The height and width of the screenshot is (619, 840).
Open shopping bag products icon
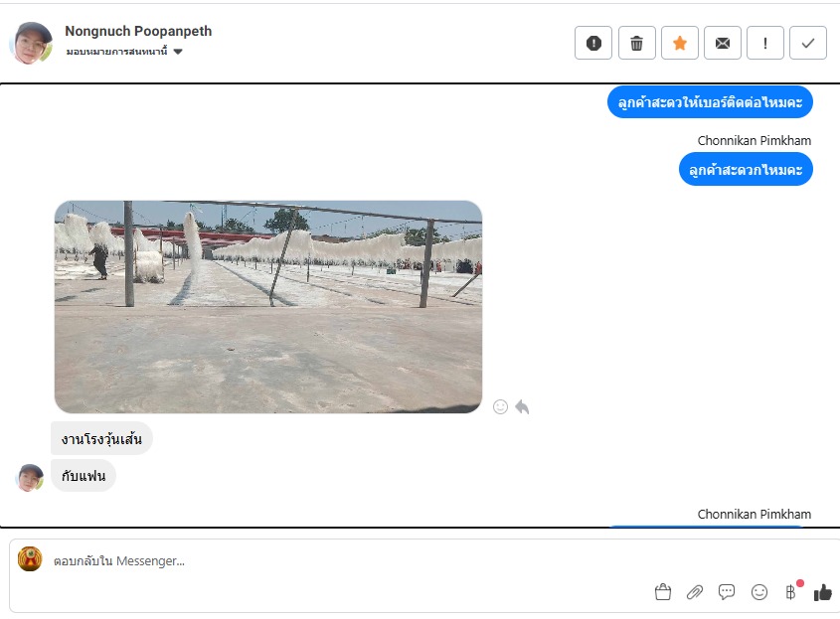tap(663, 592)
